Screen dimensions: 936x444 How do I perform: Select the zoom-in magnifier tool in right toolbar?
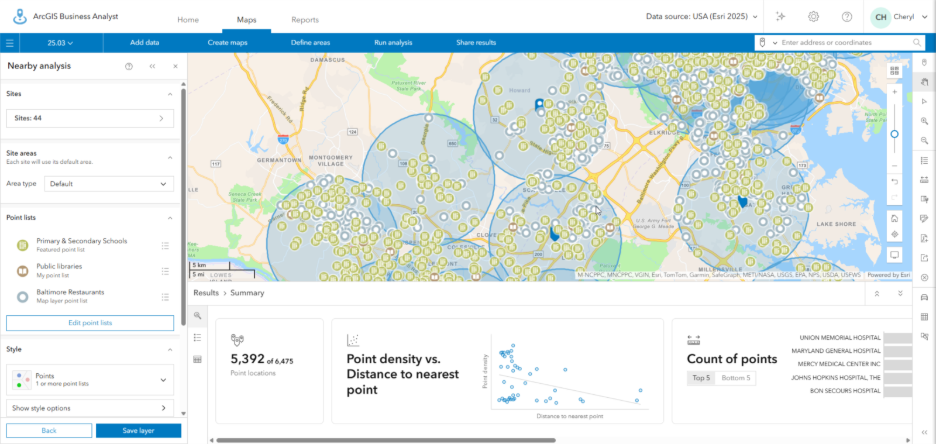click(x=924, y=121)
